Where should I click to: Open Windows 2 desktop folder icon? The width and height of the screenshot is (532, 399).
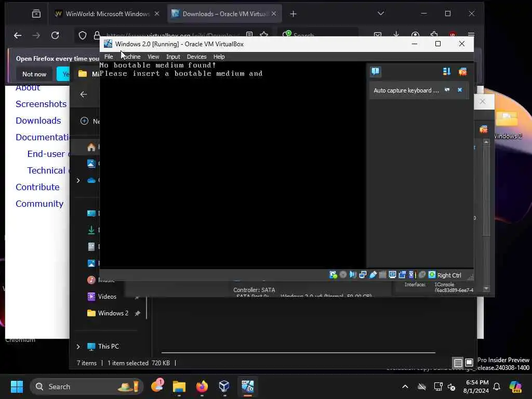[x=507, y=125]
